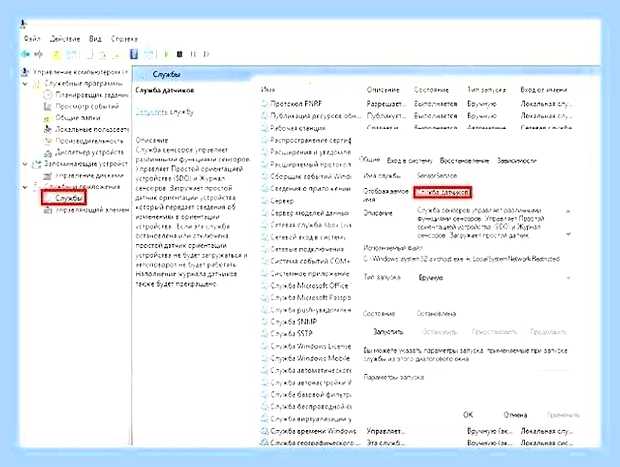Collapse the Службы и приложения tree node
Viewport: 620px width, 467px height.
coord(25,187)
